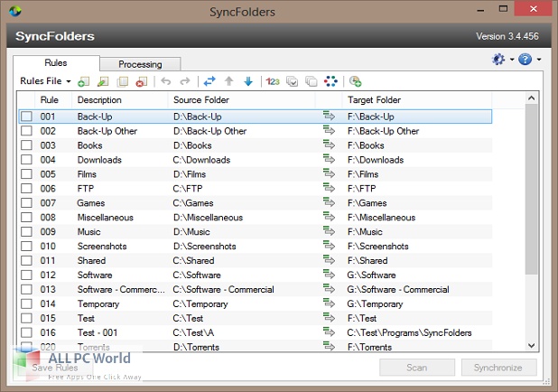Viewport: 558px width, 392px height.
Task: Click the F:\Shared target folder cell
Action: point(367,261)
